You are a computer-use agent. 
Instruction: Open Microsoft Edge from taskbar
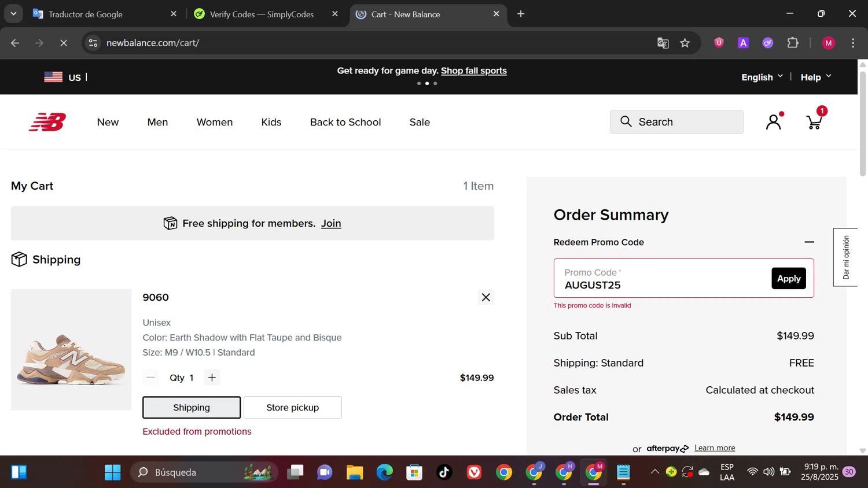coord(384,472)
